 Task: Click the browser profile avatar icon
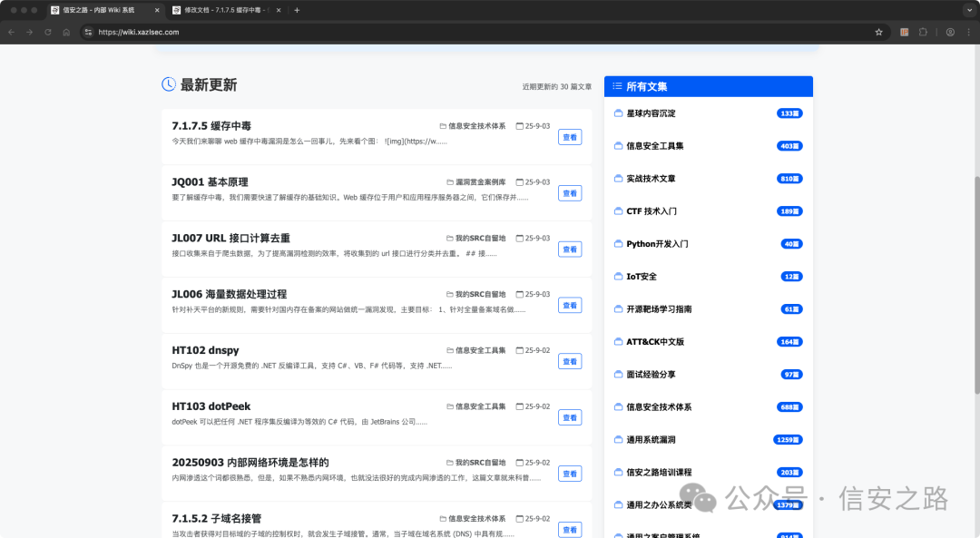[949, 31]
